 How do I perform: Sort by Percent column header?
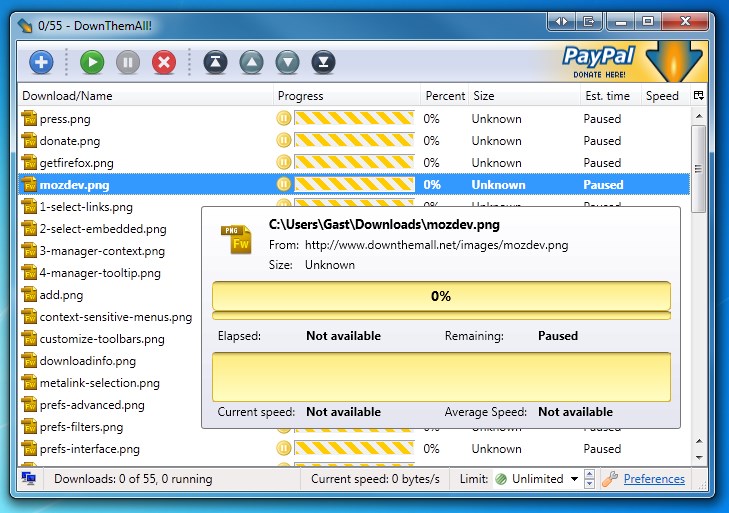point(445,96)
